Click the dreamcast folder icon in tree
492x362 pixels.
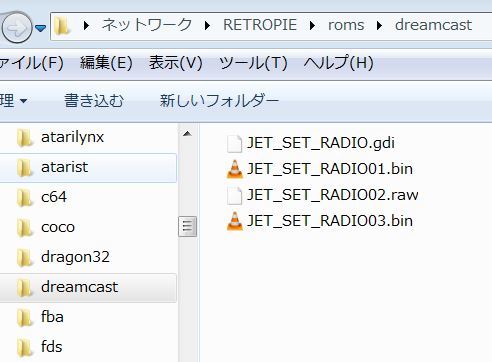24,288
